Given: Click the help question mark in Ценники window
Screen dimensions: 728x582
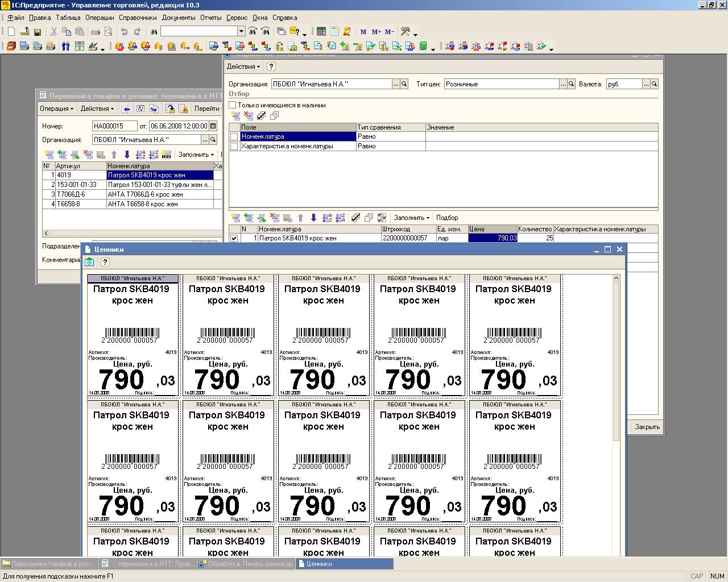Looking at the screenshot, I should (105, 262).
